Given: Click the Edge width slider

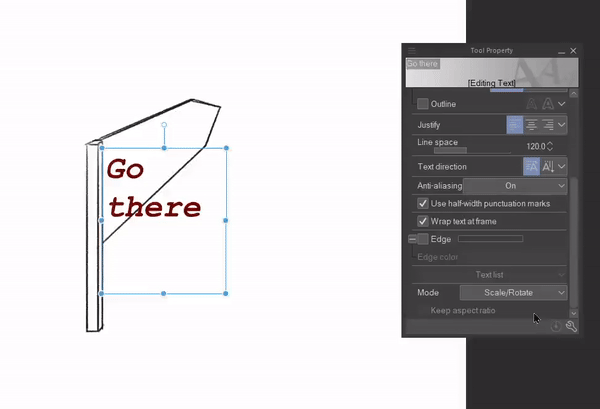Looking at the screenshot, I should pyautogui.click(x=491, y=239).
